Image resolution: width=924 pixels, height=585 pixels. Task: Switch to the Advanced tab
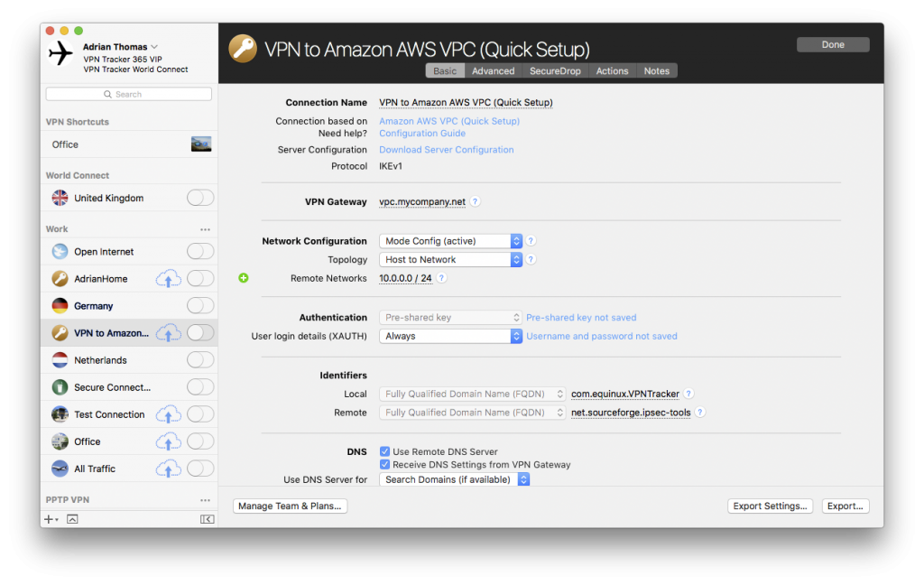[x=494, y=70]
